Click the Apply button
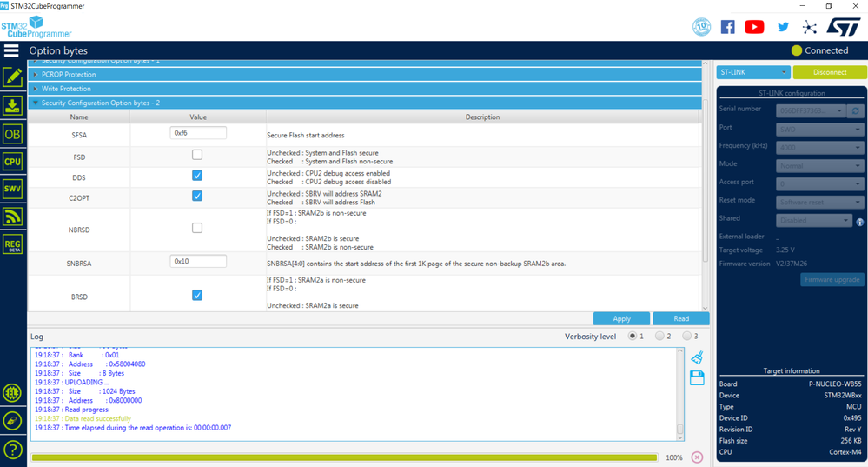Image resolution: width=868 pixels, height=467 pixels. [x=621, y=318]
